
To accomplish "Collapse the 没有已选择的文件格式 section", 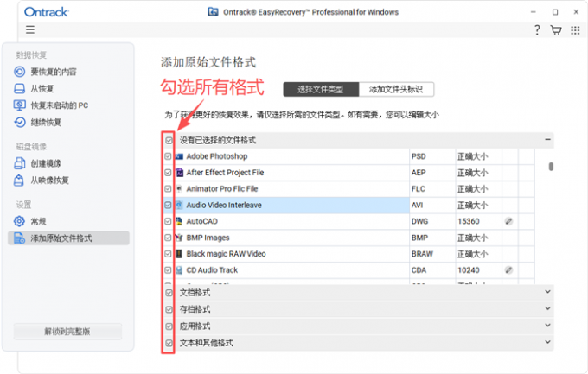I will 547,139.
